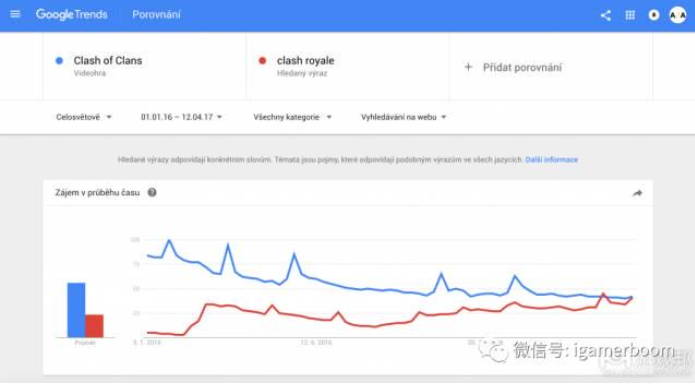
Task: Open the Google apps grid
Action: 630,16
